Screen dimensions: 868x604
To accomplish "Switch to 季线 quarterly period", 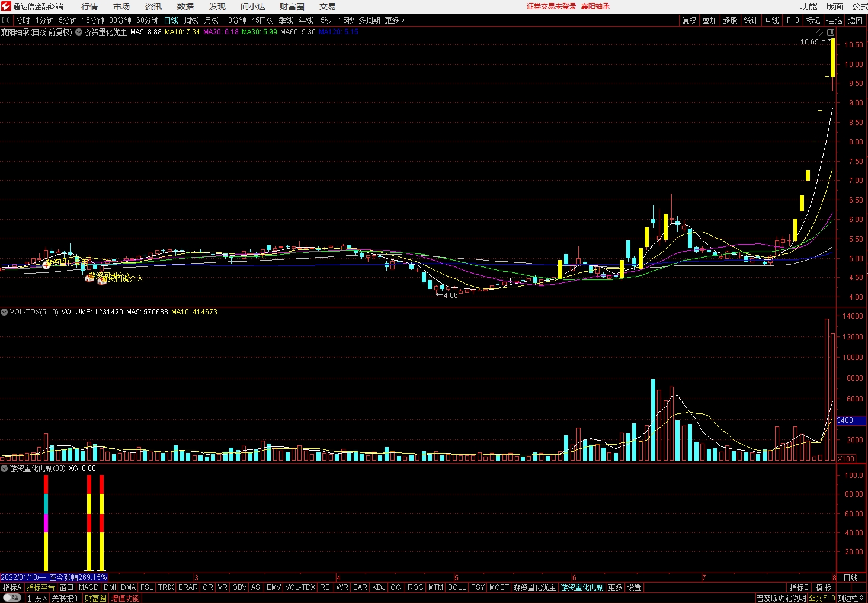I will [286, 20].
